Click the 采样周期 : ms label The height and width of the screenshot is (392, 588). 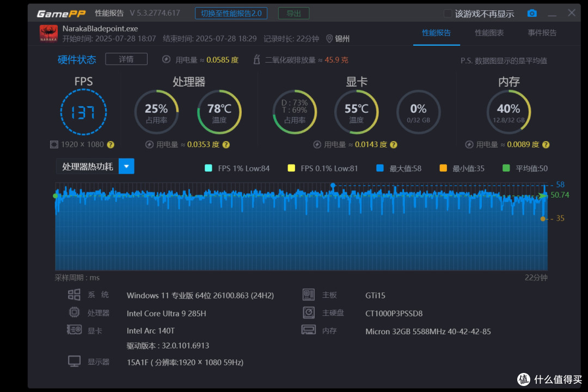click(x=77, y=278)
